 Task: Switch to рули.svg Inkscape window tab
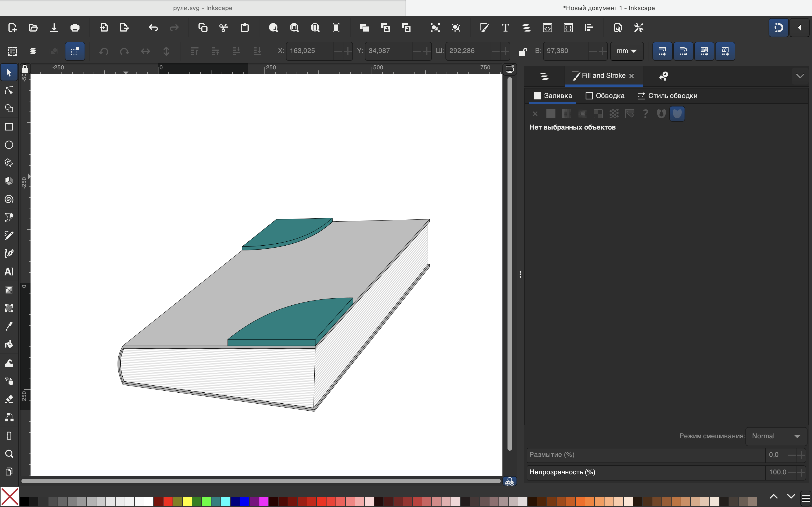tap(203, 8)
